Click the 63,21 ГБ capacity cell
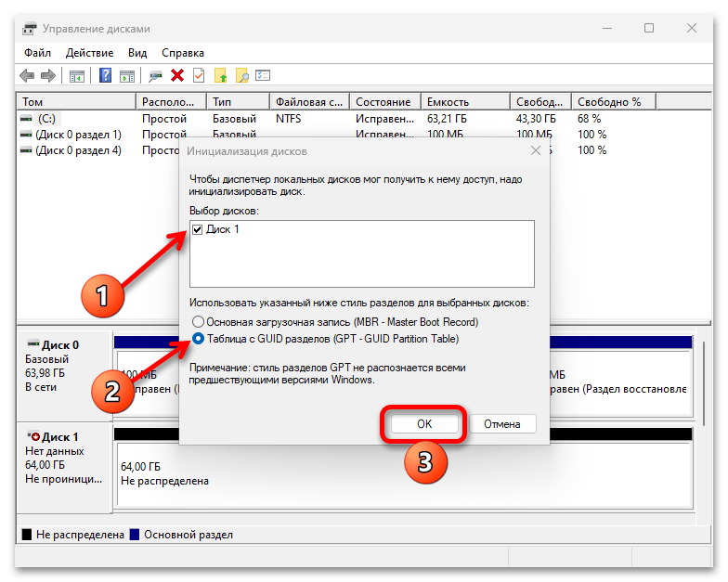 [448, 119]
